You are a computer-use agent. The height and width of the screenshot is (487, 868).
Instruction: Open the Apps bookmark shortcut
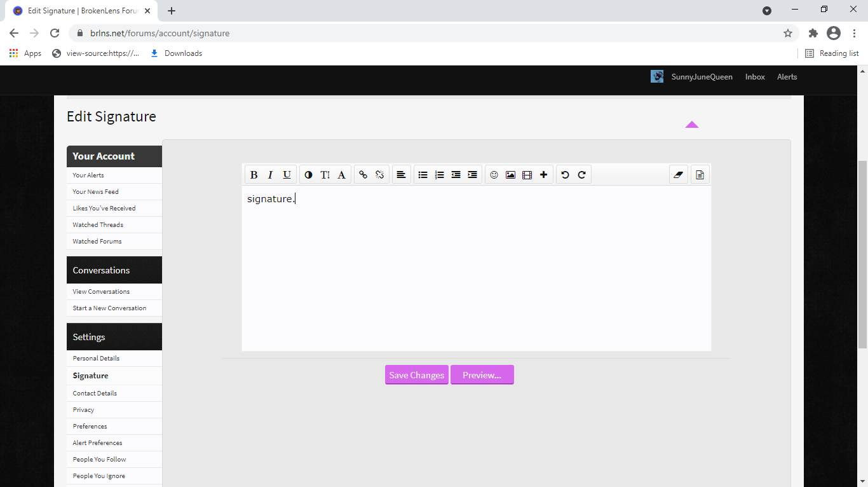(25, 53)
